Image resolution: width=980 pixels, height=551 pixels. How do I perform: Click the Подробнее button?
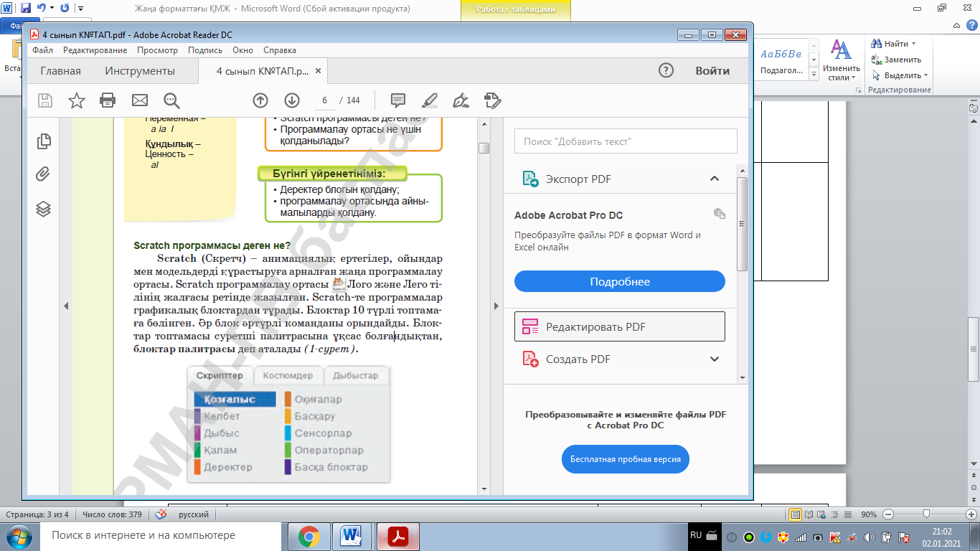pyautogui.click(x=620, y=281)
